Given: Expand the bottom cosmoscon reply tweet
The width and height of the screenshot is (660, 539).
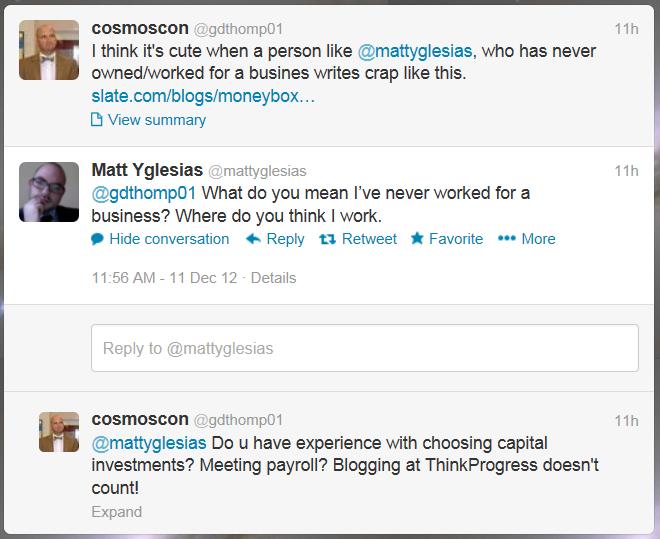Looking at the screenshot, I should tap(116, 511).
